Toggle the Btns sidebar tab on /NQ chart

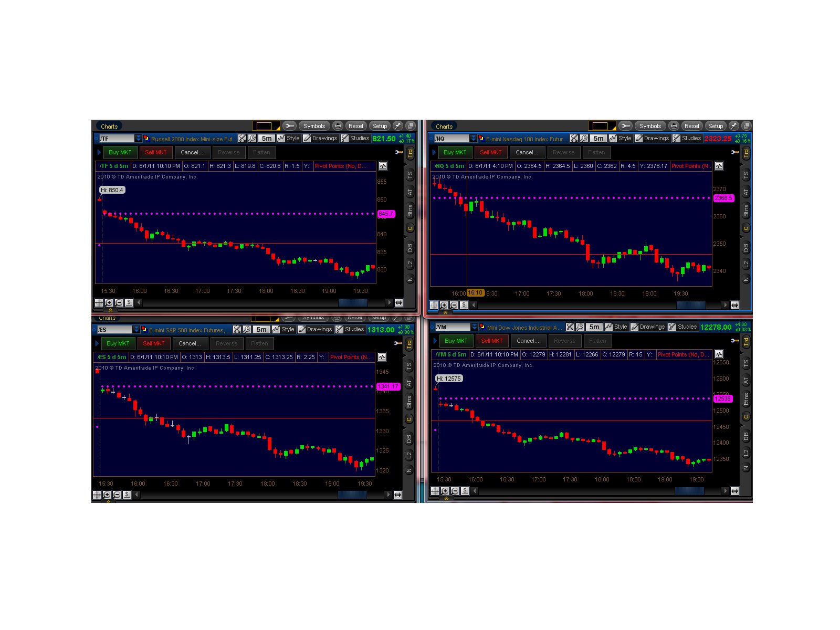pos(746,211)
